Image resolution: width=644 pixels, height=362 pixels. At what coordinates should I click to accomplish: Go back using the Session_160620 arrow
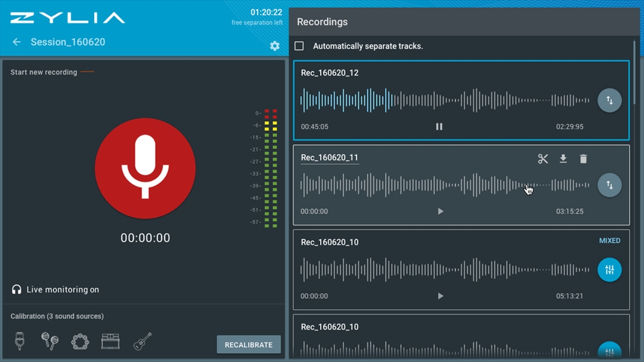(x=17, y=42)
